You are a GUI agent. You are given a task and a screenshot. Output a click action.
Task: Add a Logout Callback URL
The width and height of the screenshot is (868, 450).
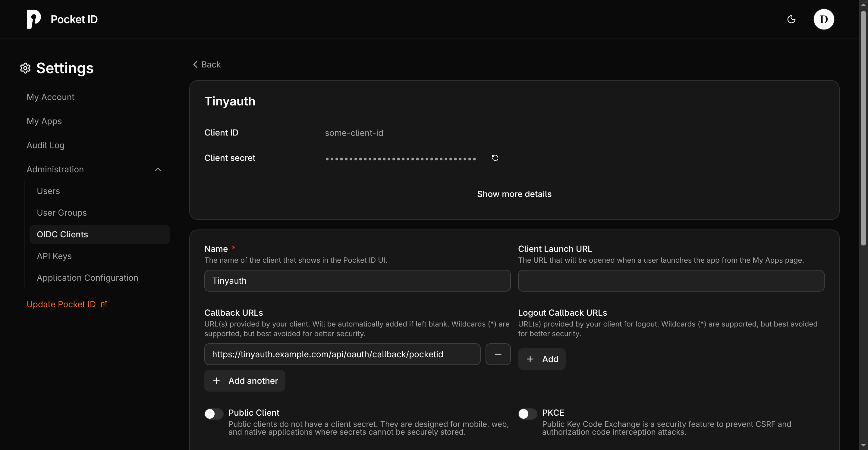point(542,359)
